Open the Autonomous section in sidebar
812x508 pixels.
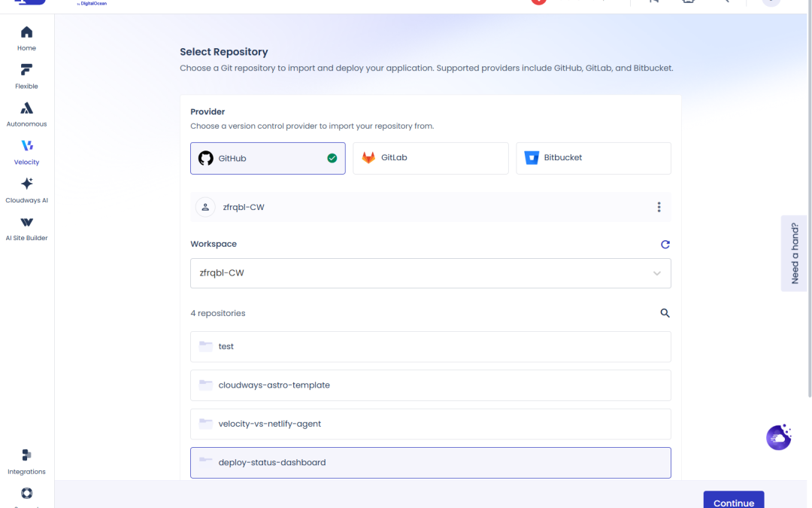26,114
